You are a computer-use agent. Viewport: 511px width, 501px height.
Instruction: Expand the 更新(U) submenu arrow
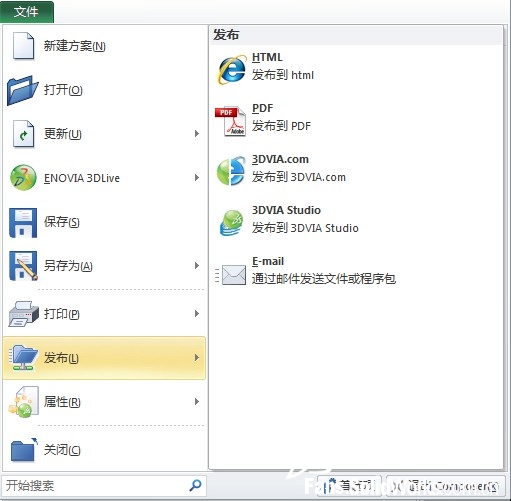[197, 134]
